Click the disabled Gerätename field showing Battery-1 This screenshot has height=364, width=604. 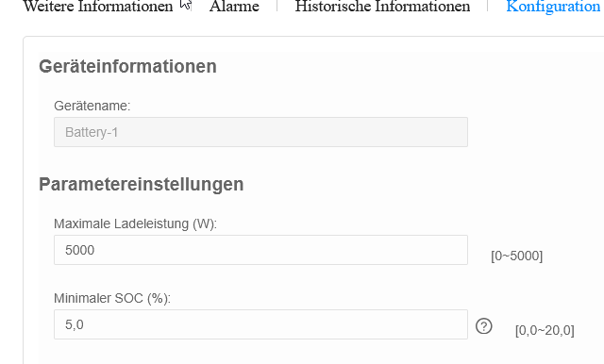pyautogui.click(x=260, y=132)
